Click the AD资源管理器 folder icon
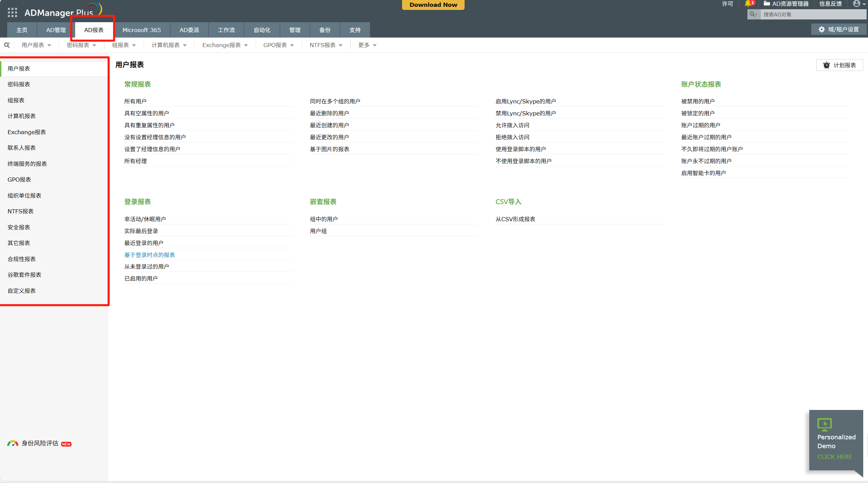The image size is (868, 483). point(767,4)
